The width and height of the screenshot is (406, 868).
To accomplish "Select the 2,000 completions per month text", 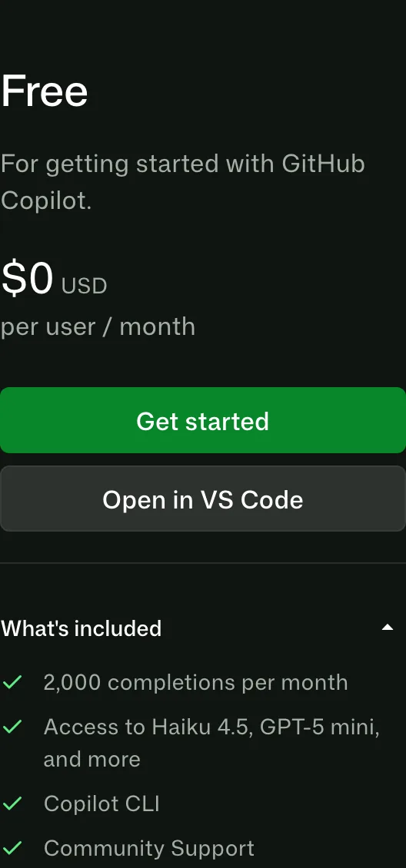I will [x=195, y=682].
